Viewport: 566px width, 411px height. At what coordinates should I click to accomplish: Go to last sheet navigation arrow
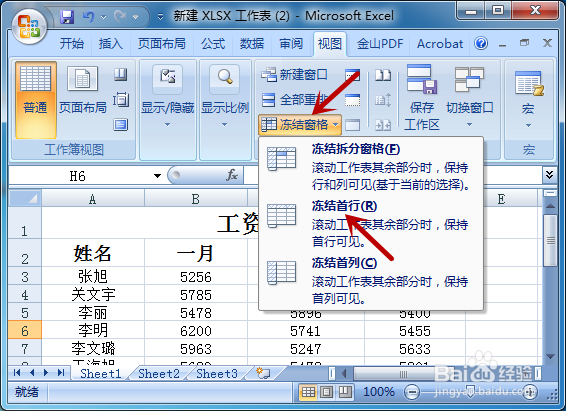(61, 372)
